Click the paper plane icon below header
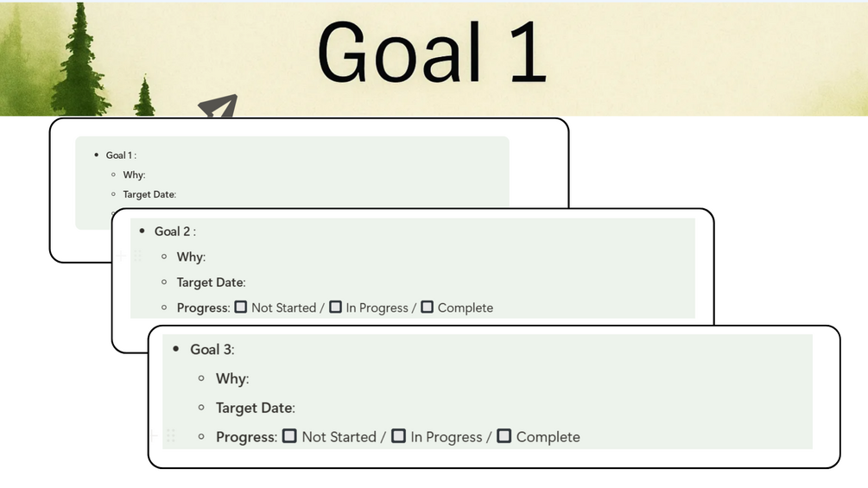 (218, 108)
